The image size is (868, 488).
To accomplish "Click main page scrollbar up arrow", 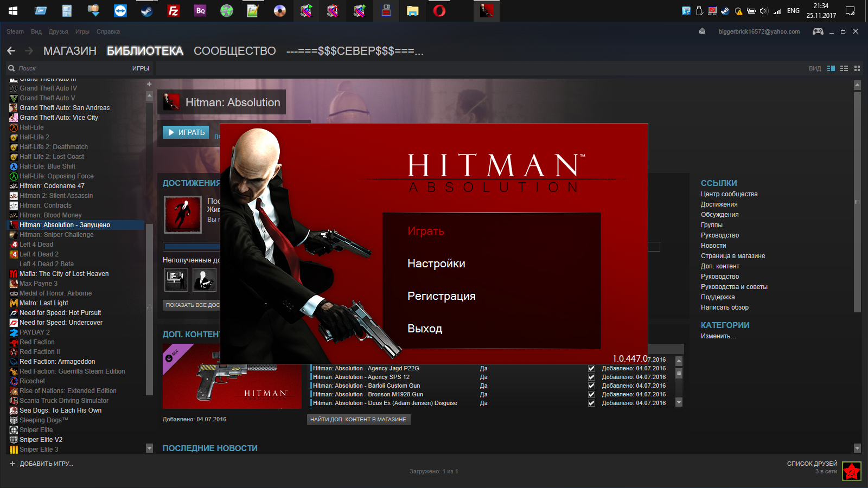I will (857, 85).
